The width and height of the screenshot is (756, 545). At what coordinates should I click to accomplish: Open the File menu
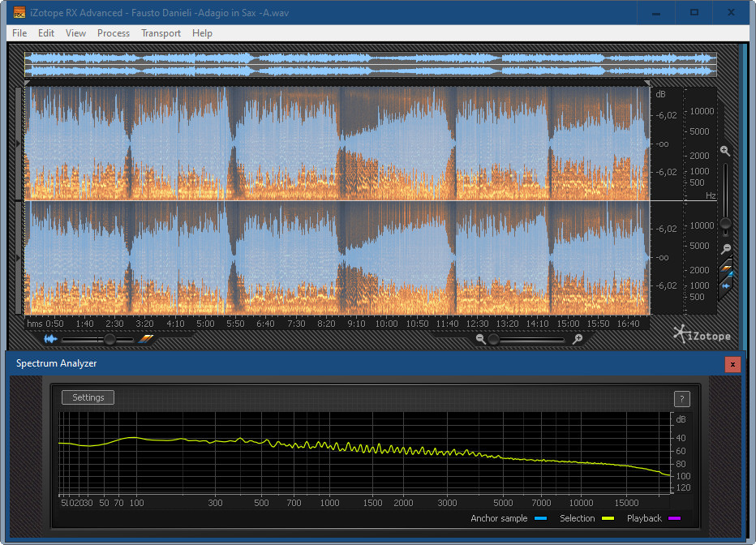point(19,33)
